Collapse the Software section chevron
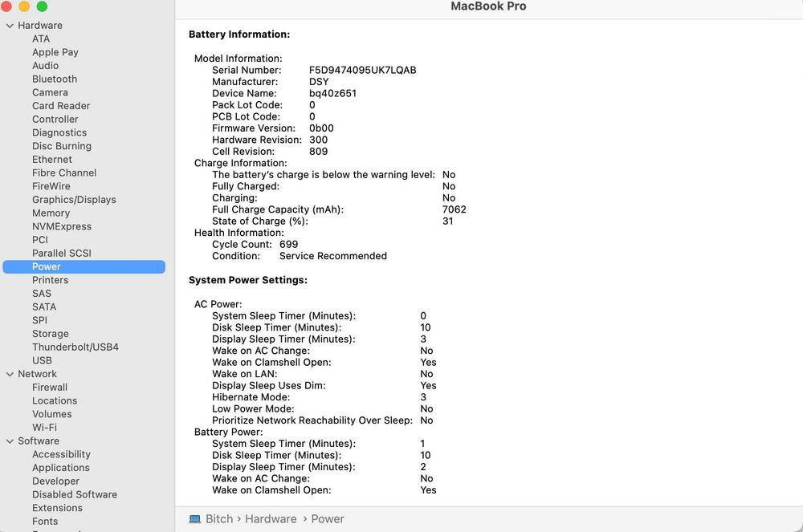Viewport: 803px width, 532px height. [10, 441]
